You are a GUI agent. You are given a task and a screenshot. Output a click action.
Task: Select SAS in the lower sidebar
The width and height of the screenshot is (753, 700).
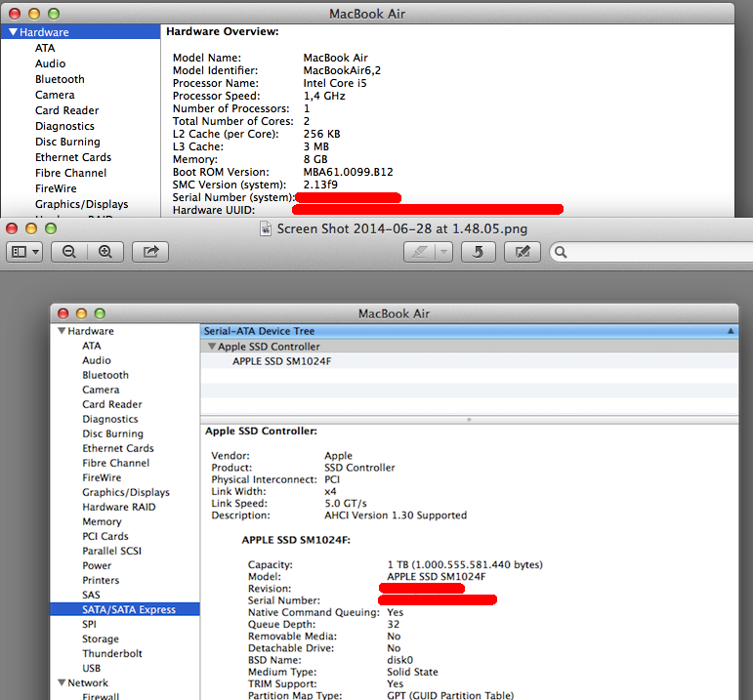click(91, 595)
